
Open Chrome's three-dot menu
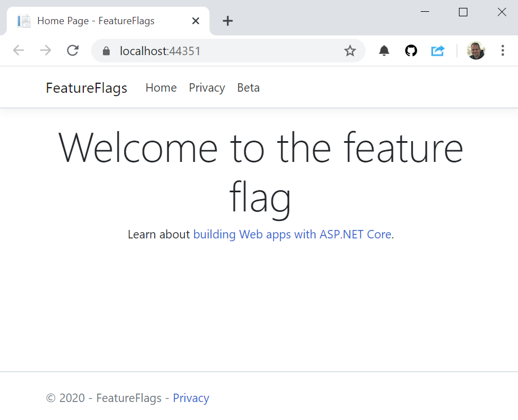point(502,50)
